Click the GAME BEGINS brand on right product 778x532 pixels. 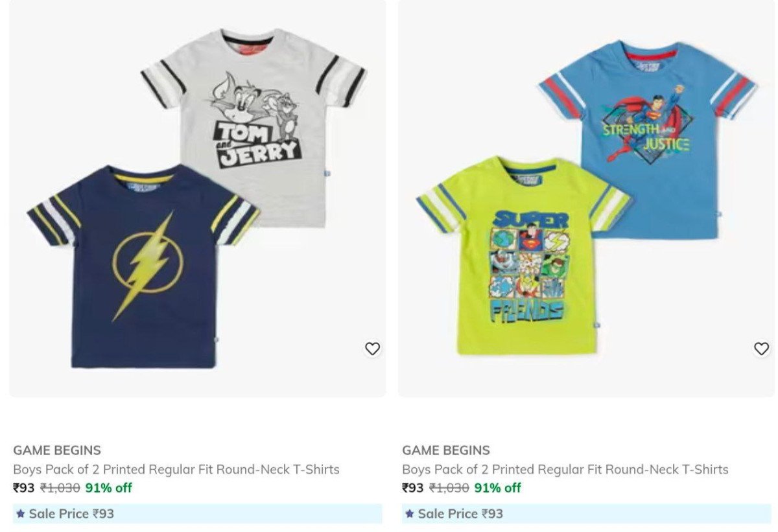446,450
